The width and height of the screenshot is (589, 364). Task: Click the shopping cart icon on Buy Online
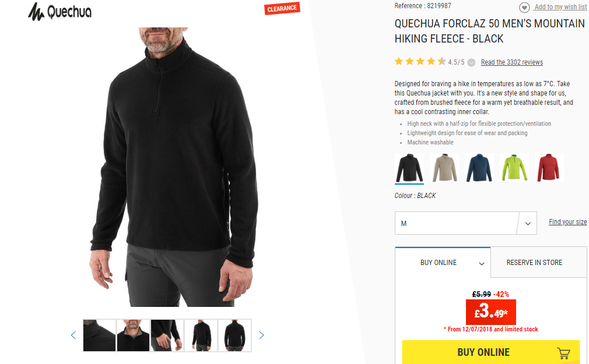tap(563, 353)
